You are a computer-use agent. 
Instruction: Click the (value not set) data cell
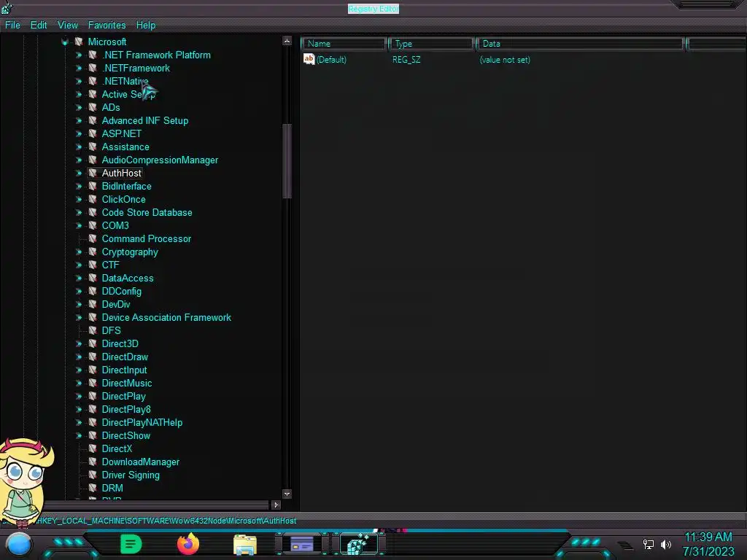point(505,60)
